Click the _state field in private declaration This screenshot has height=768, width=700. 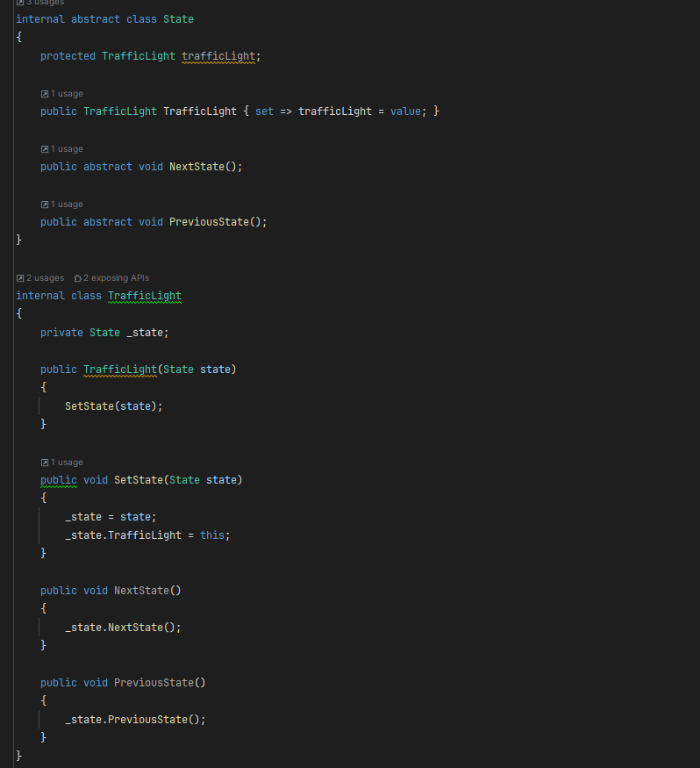[x=145, y=333]
